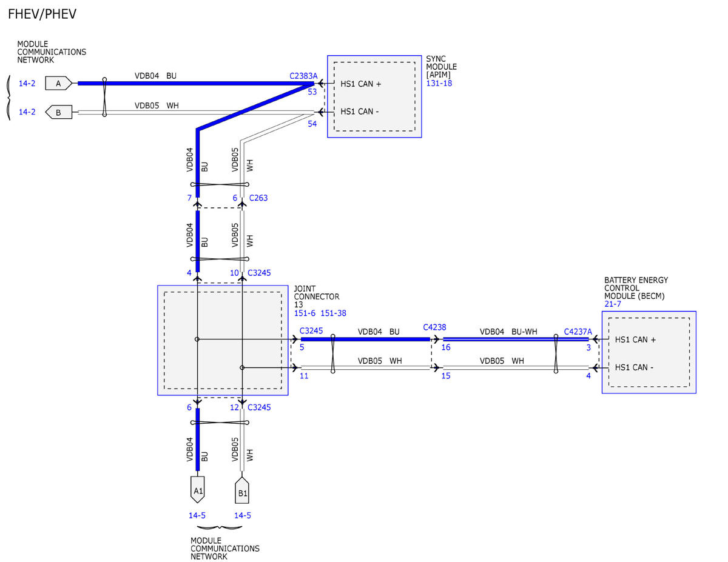Screen dimensions: 728x562
Task: Select the C4237A connector label near BECM
Action: 578,332
